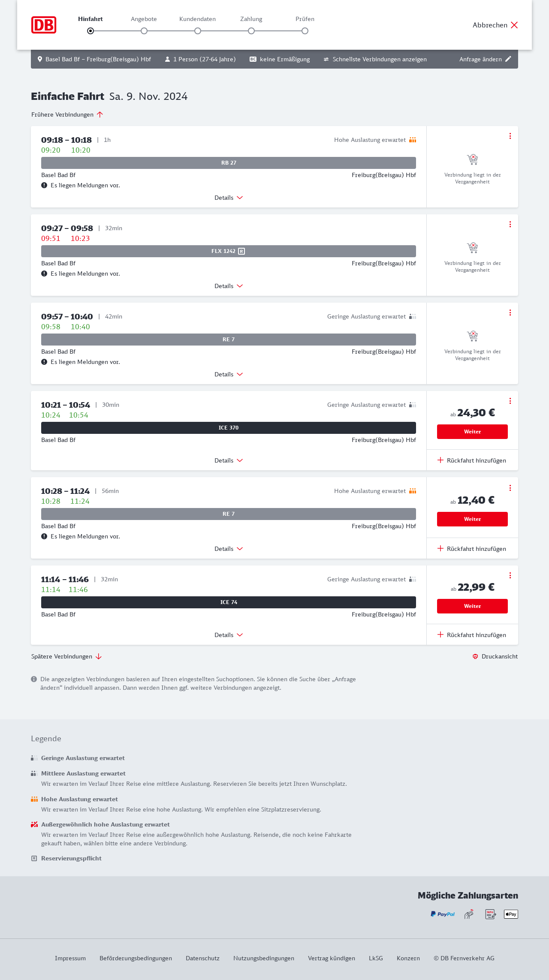The height and width of the screenshot is (980, 549).
Task: Click Weiter for the 12,40 € RE 7
Action: tap(472, 519)
